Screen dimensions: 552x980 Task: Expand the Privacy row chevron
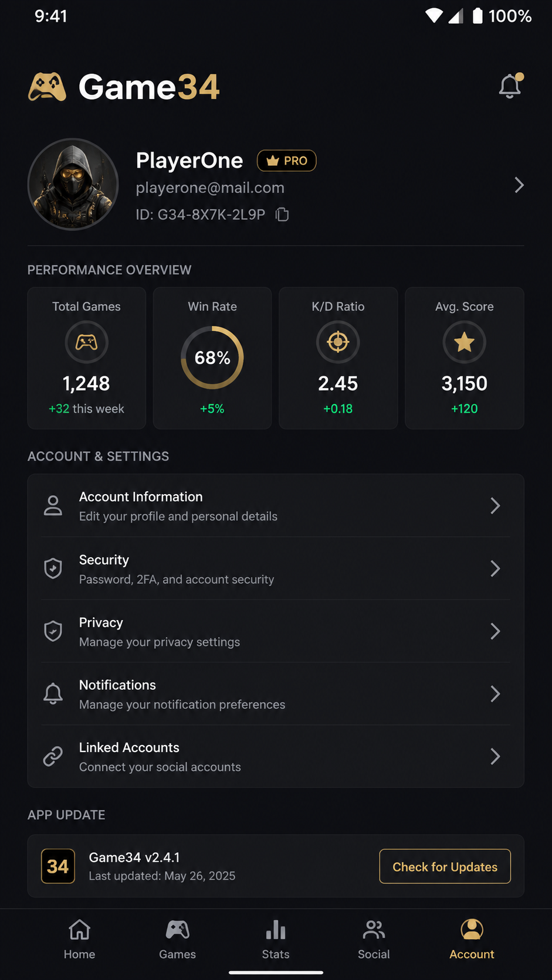(495, 631)
